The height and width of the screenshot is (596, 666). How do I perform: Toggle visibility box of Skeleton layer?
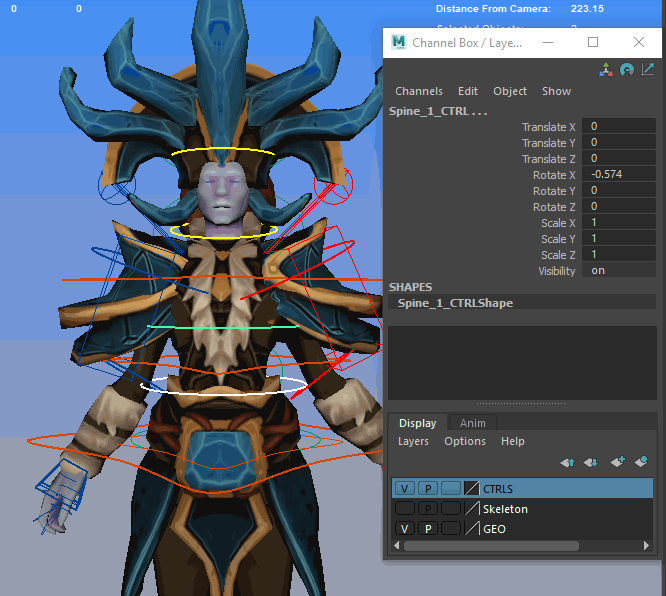click(x=404, y=508)
